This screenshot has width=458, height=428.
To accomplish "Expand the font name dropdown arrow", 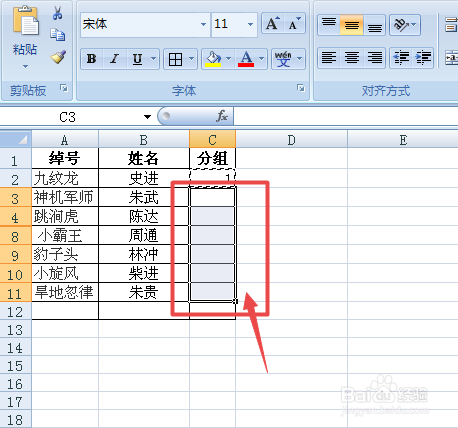I will tap(203, 24).
